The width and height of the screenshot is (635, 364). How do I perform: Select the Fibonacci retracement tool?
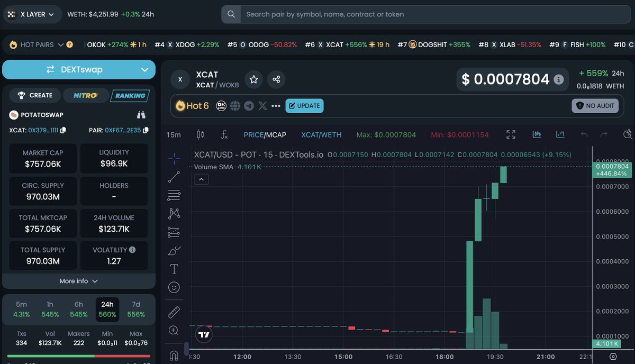point(174,195)
